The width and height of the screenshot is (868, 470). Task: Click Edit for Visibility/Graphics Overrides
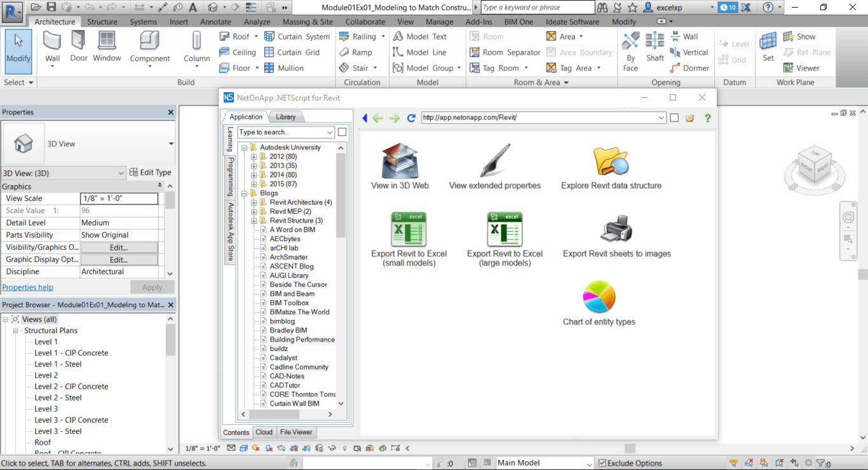(119, 247)
